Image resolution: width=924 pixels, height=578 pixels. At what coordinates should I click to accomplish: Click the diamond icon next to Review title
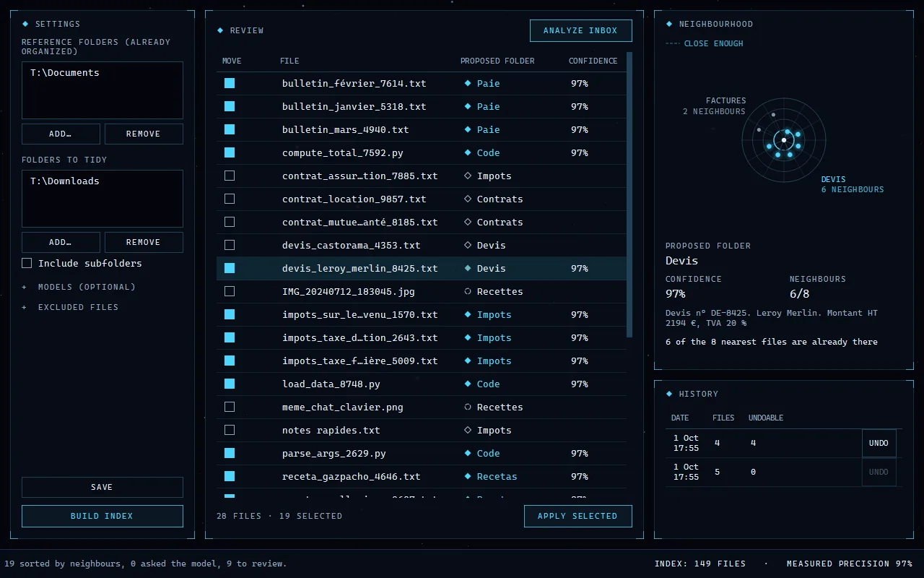point(220,30)
